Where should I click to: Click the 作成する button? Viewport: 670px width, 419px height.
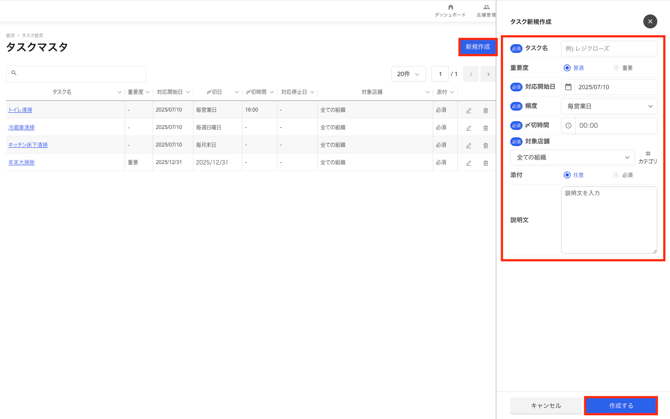pyautogui.click(x=621, y=405)
